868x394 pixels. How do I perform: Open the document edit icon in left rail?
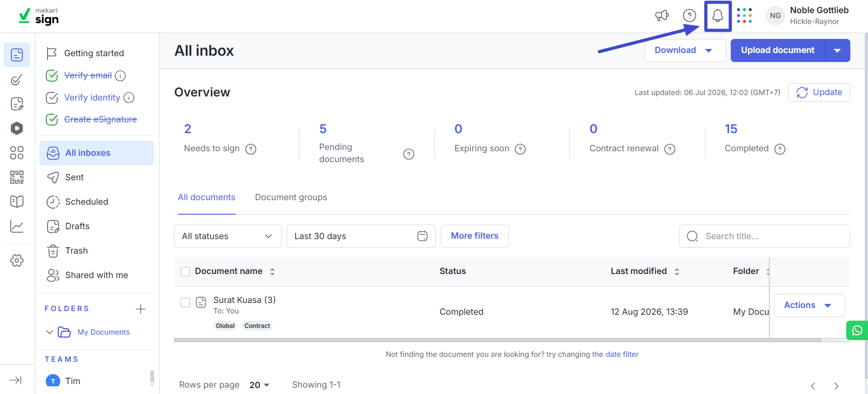point(17,104)
